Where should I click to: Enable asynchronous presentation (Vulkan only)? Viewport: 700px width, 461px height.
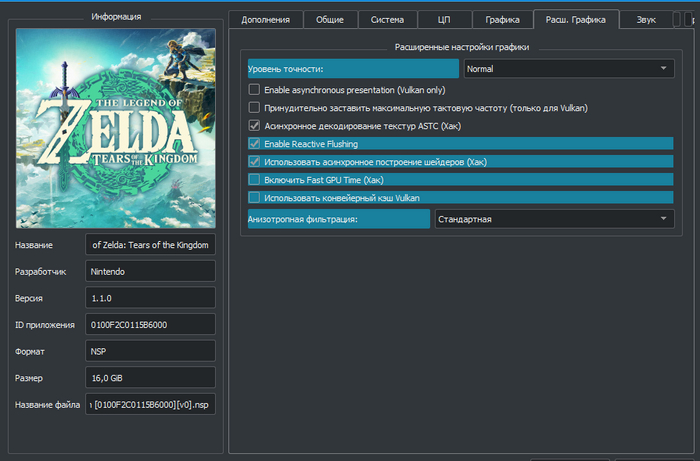pos(254,90)
